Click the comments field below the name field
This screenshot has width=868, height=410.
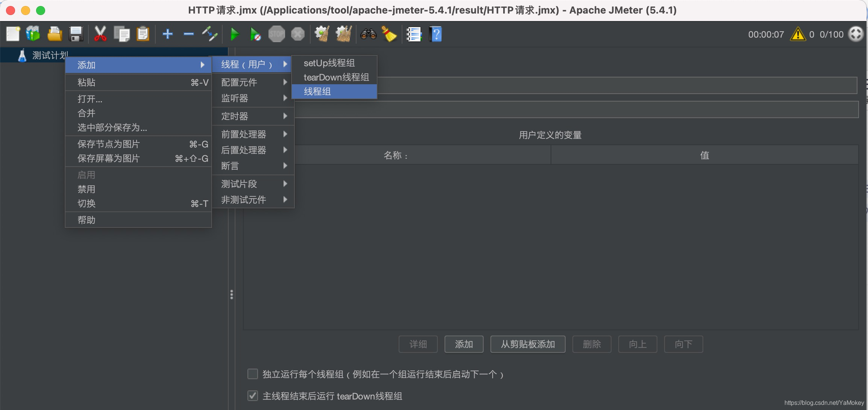[577, 109]
